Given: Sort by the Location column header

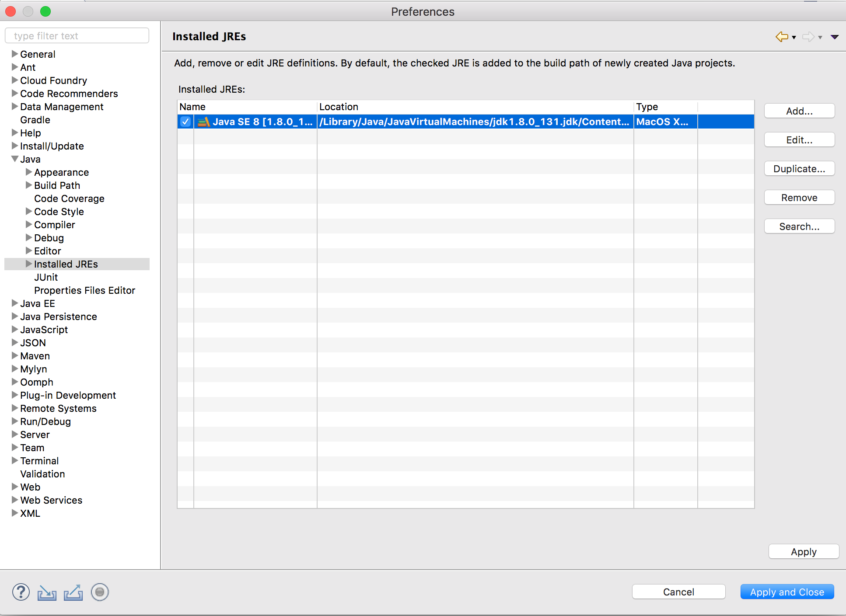Looking at the screenshot, I should coord(475,107).
